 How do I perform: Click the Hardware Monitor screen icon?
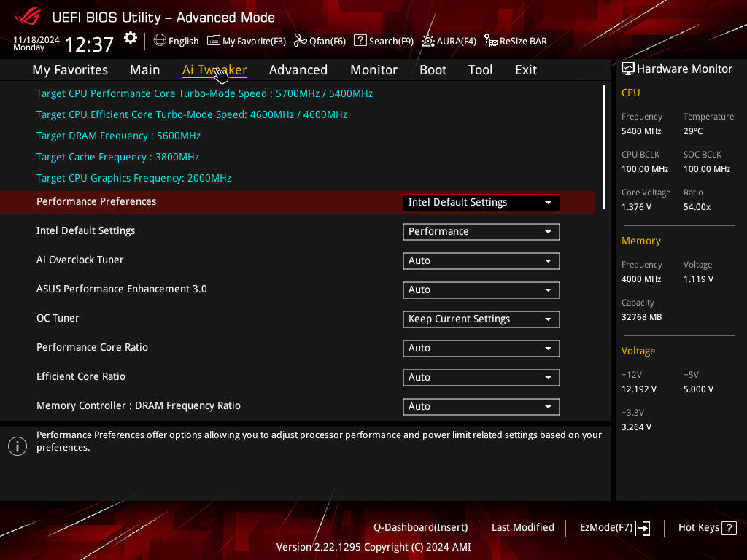(x=628, y=69)
